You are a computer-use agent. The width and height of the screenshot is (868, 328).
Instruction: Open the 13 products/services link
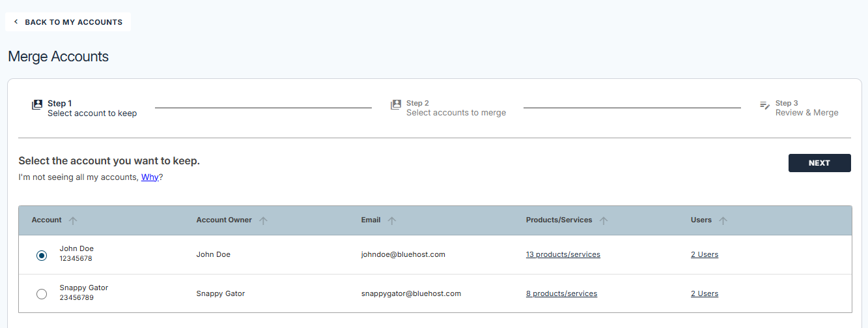[x=563, y=254]
